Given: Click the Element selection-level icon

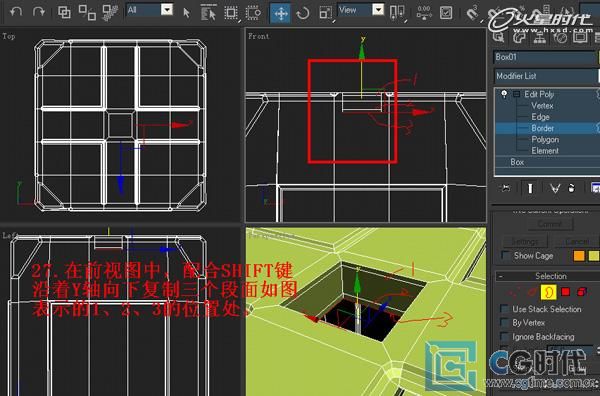Looking at the screenshot, I should pyautogui.click(x=581, y=292).
